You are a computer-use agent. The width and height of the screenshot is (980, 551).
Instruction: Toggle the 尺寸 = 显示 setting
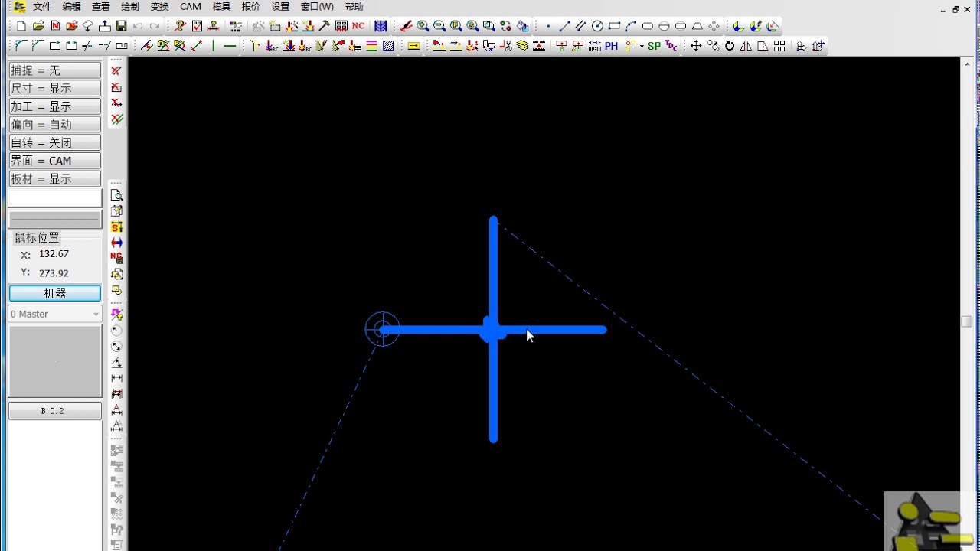(x=55, y=89)
